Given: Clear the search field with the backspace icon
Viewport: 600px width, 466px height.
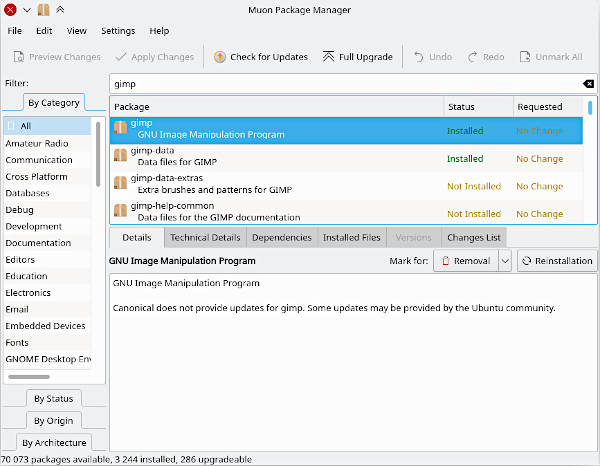Looking at the screenshot, I should click(588, 84).
